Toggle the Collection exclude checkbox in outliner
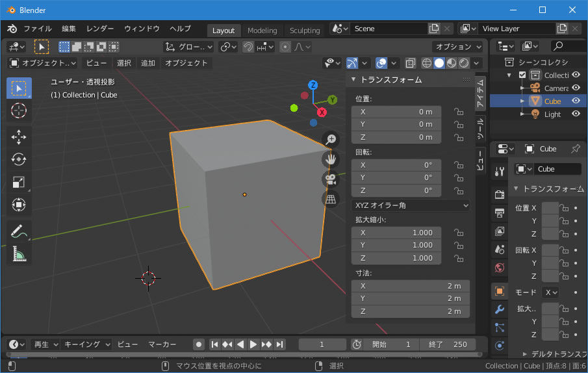Image resolution: width=588 pixels, height=373 pixels. [522, 75]
